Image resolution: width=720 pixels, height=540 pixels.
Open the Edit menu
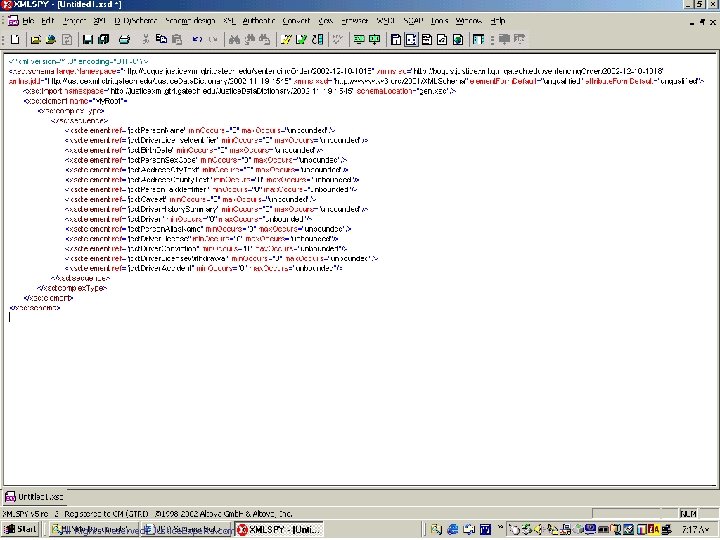[48, 21]
